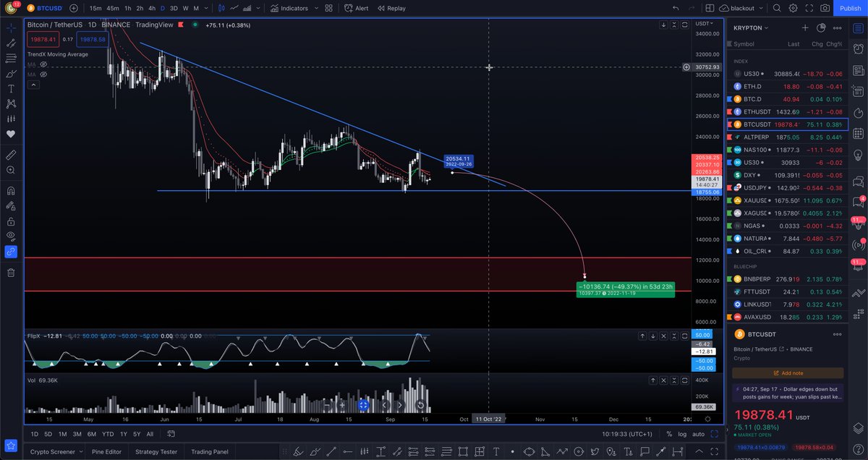Open the Pine Editor tab
The image size is (868, 460).
(x=106, y=451)
